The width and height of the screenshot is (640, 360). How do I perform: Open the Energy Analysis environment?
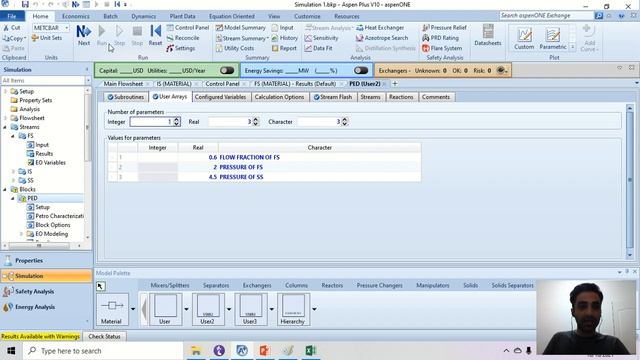tap(46, 307)
